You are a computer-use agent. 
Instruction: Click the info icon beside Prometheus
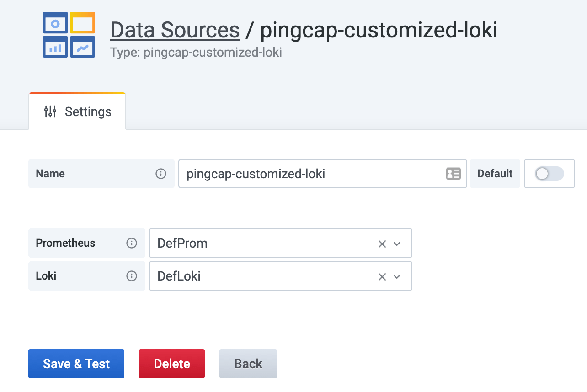[132, 243]
